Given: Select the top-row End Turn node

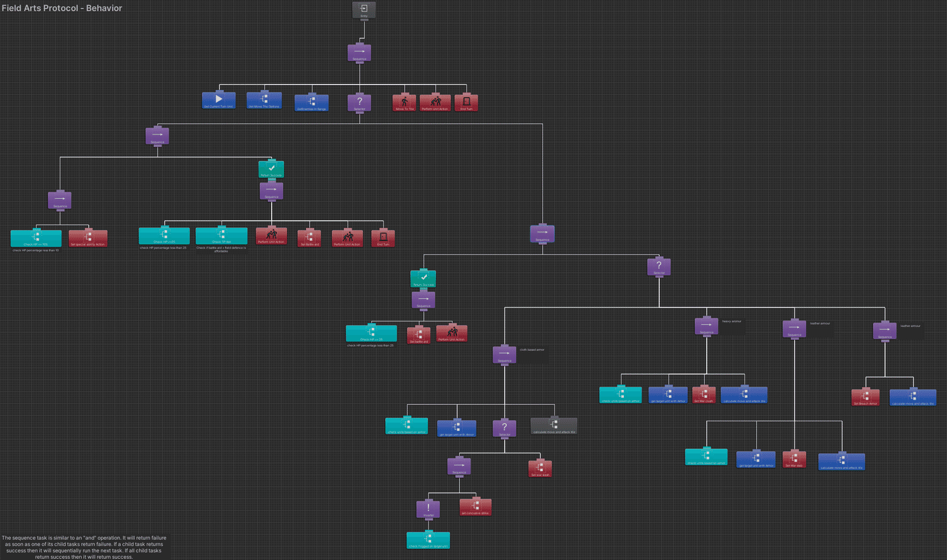Looking at the screenshot, I should pyautogui.click(x=466, y=103).
